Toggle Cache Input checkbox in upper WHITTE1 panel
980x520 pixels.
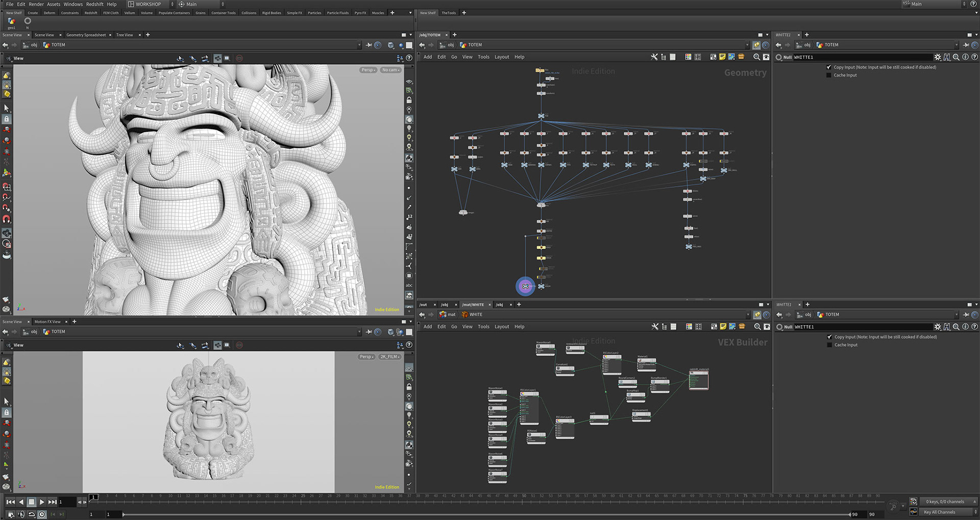[x=829, y=75]
